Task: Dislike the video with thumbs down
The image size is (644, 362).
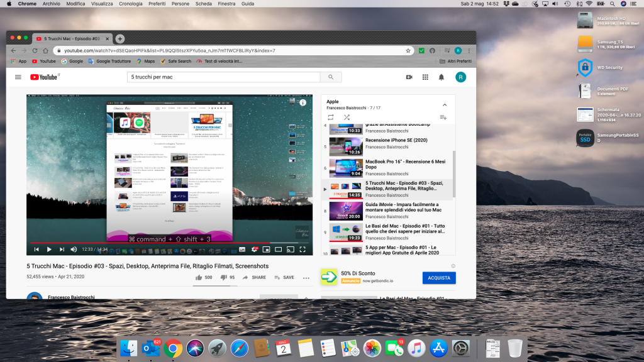Action: click(x=223, y=277)
